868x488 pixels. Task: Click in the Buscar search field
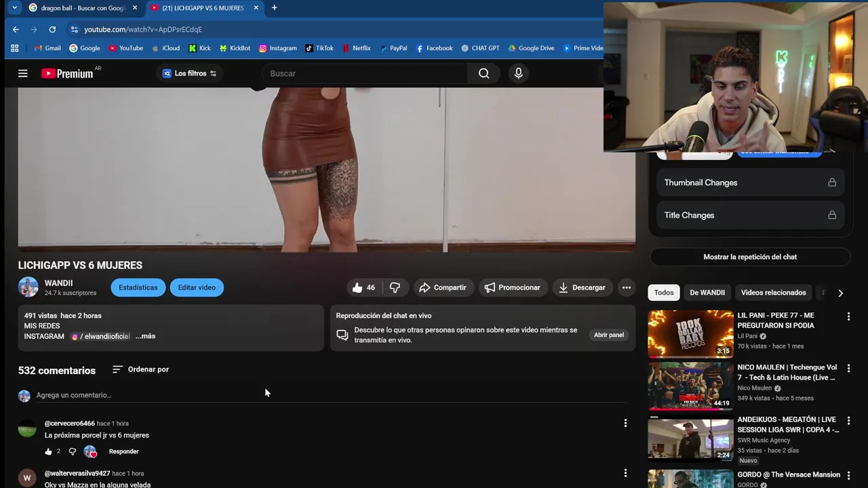tap(364, 73)
